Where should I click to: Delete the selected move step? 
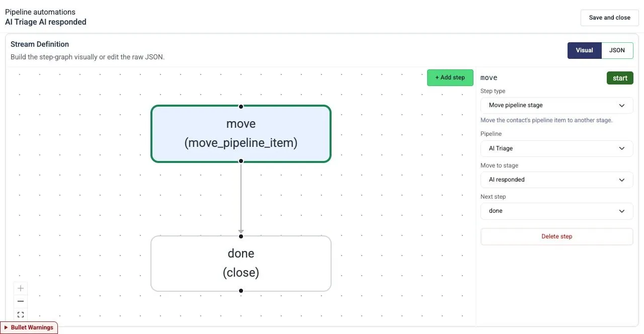(x=557, y=236)
